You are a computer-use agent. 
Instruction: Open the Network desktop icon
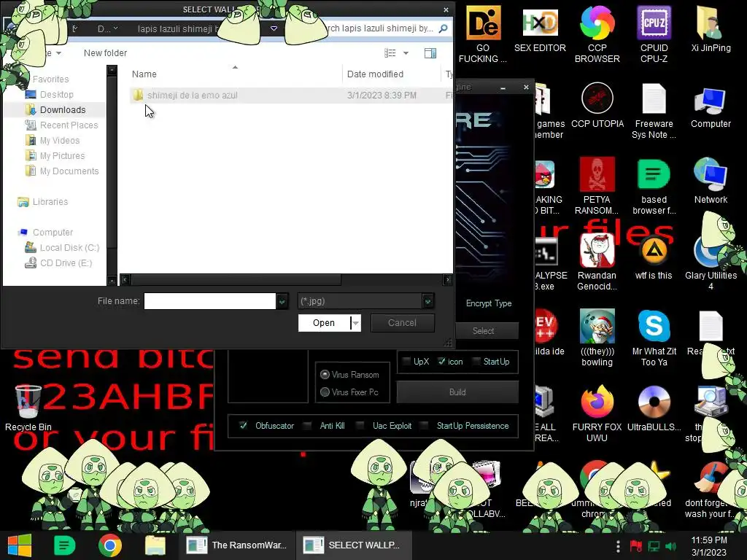(x=711, y=182)
